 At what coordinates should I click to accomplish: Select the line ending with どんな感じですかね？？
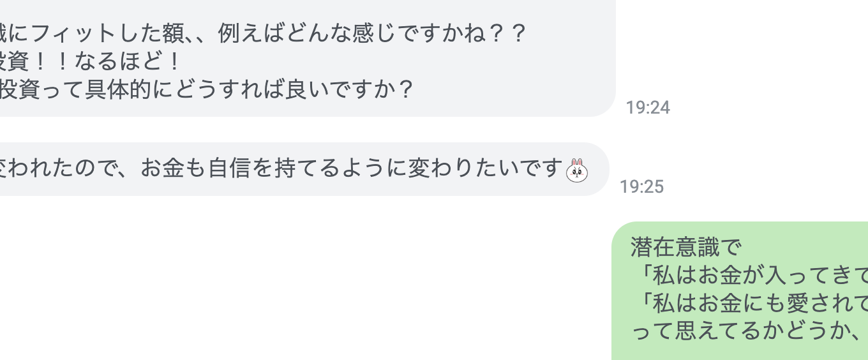[262, 33]
